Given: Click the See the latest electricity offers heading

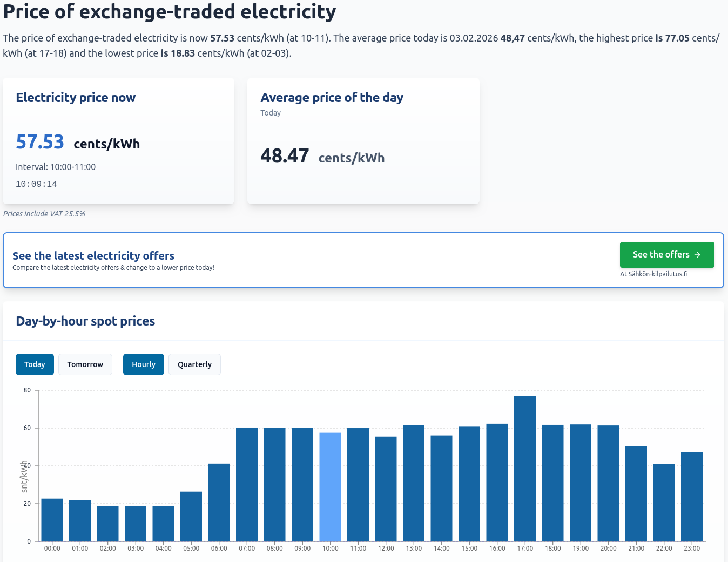Looking at the screenshot, I should (93, 255).
